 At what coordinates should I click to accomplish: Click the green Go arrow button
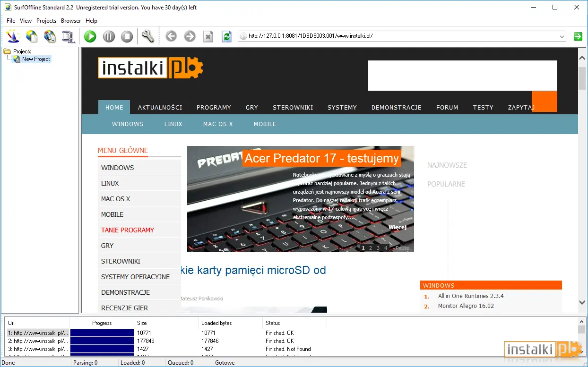(x=578, y=36)
